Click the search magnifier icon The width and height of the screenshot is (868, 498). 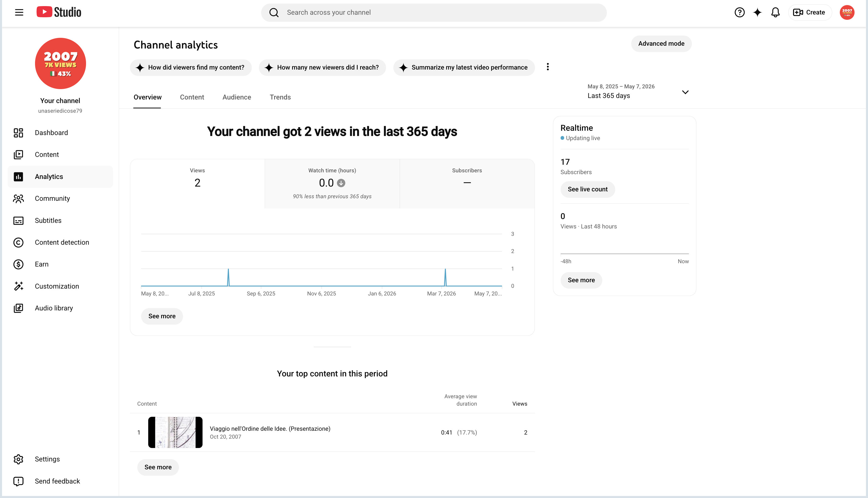[274, 13]
